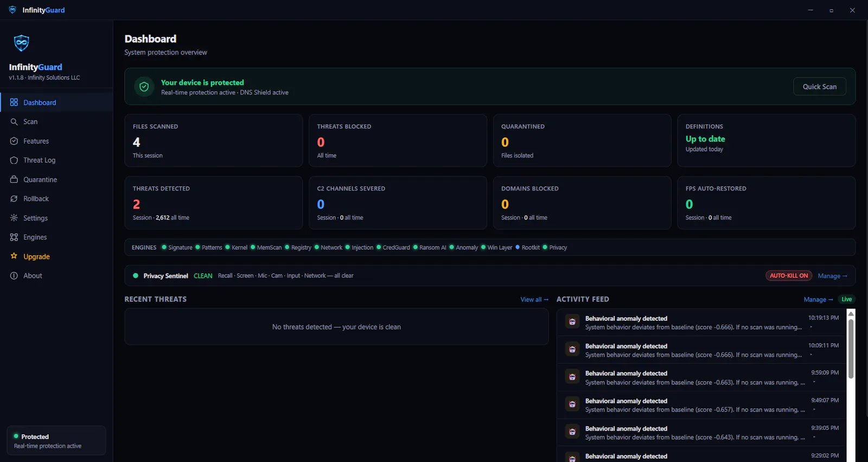Expand the 9:39:05 PM anomaly entry chevron
The width and height of the screenshot is (868, 462).
(814, 438)
